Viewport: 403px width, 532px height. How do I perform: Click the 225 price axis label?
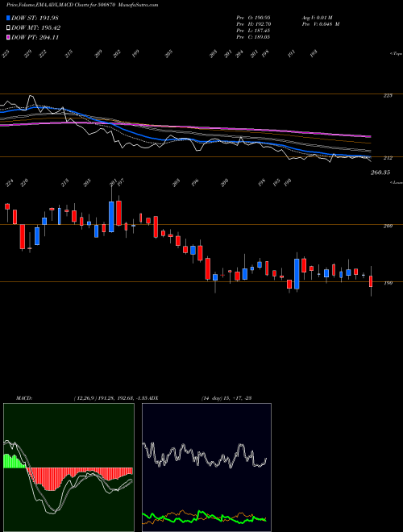tap(388, 96)
